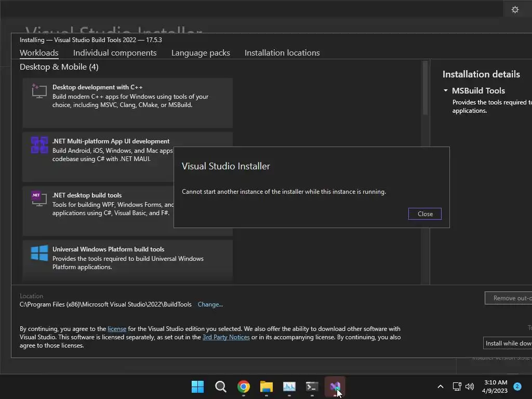
Task: Open the Install while downloading dropdown
Action: click(x=508, y=343)
